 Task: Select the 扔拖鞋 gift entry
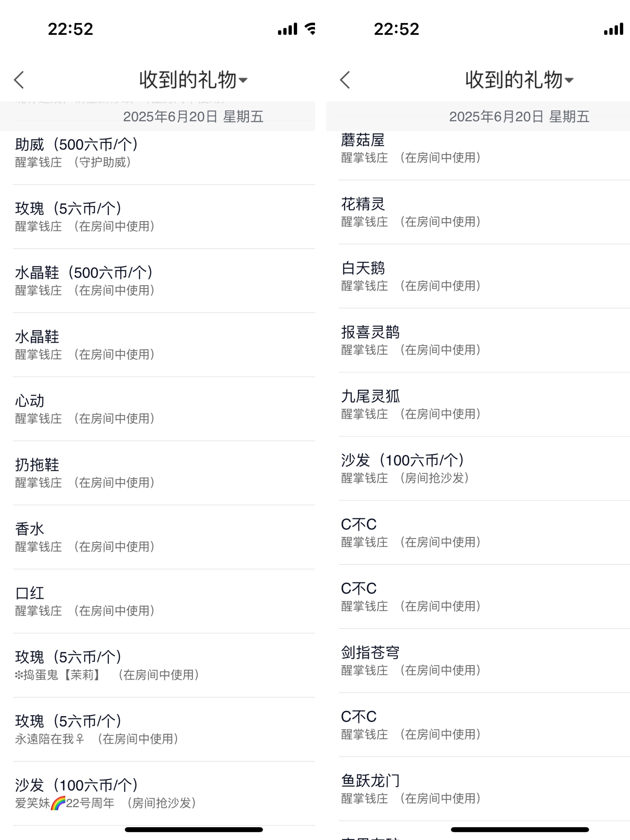pyautogui.click(x=164, y=473)
